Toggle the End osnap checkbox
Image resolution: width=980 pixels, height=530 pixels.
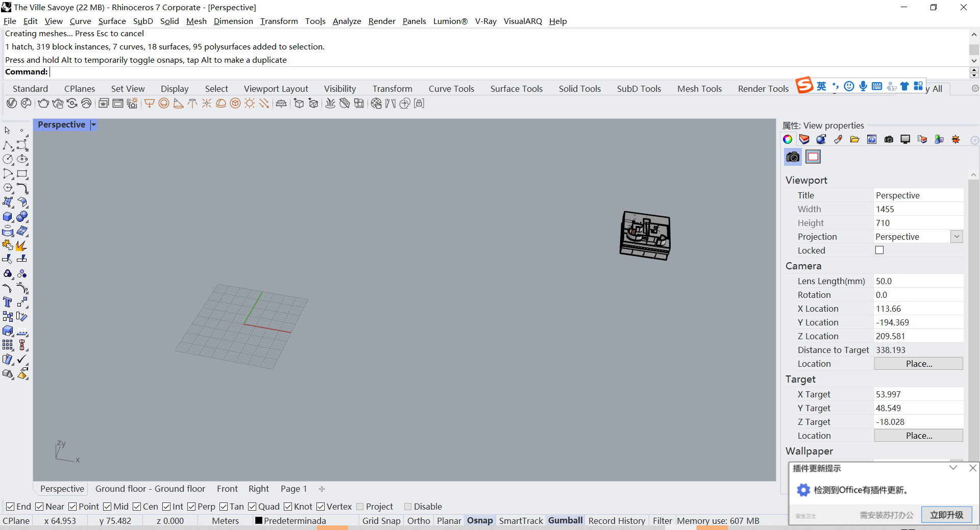[10, 507]
